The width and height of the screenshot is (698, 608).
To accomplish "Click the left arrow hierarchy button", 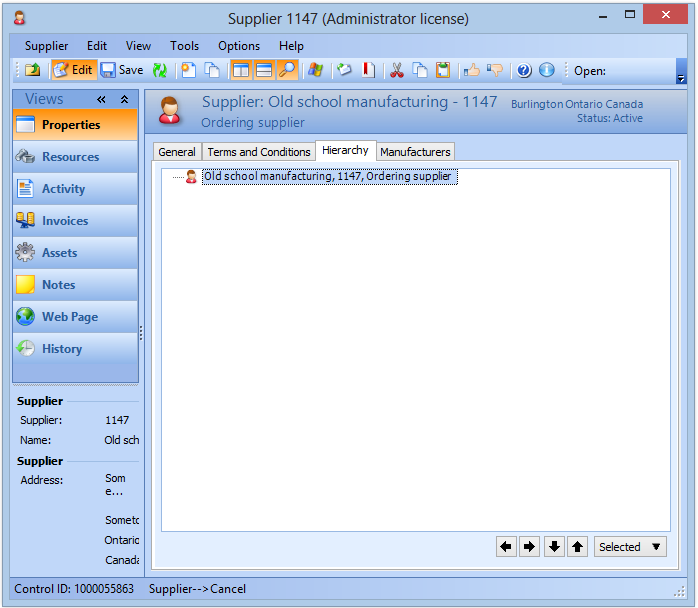I will tap(506, 546).
